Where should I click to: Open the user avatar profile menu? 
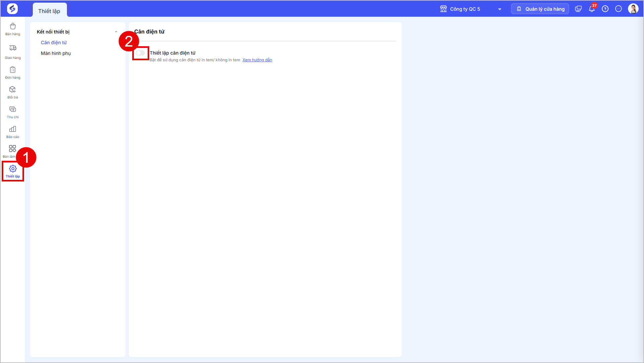(633, 9)
